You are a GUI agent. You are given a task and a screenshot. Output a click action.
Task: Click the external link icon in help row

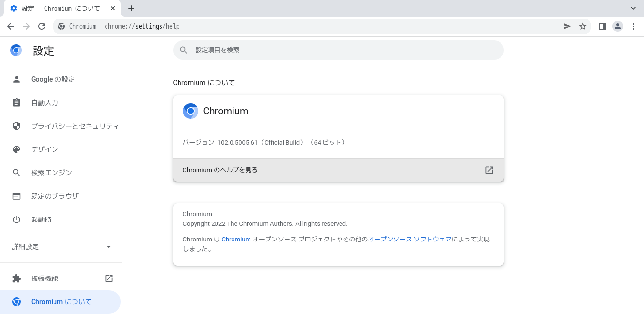tap(489, 170)
